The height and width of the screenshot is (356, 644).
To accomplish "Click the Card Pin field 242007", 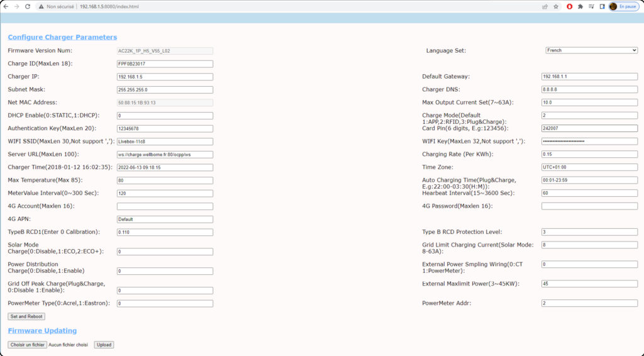I will (589, 128).
